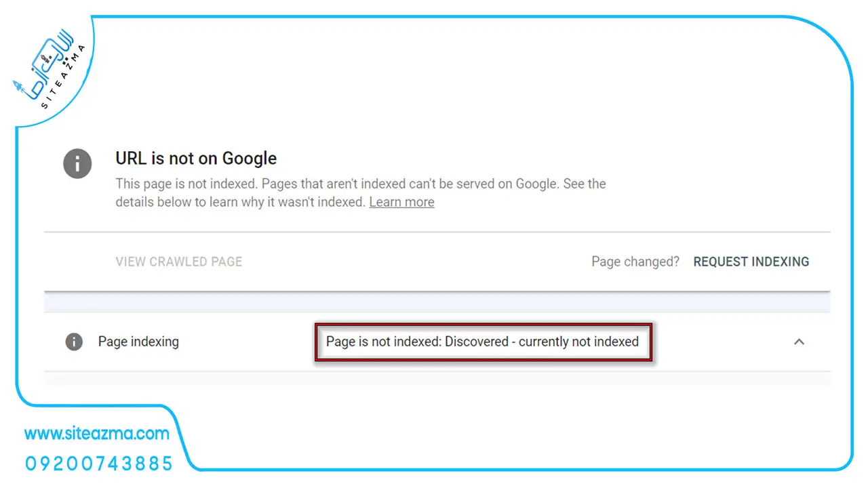Click the info icon next to Page indexing
The image size is (868, 488).
(74, 342)
